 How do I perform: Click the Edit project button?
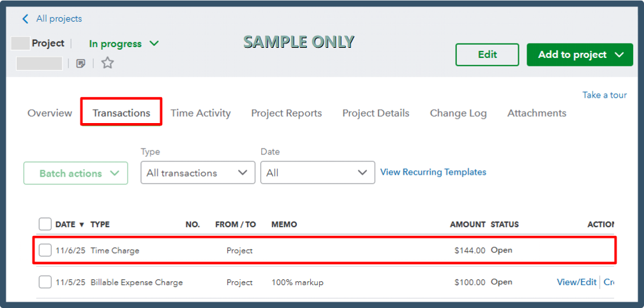point(488,55)
